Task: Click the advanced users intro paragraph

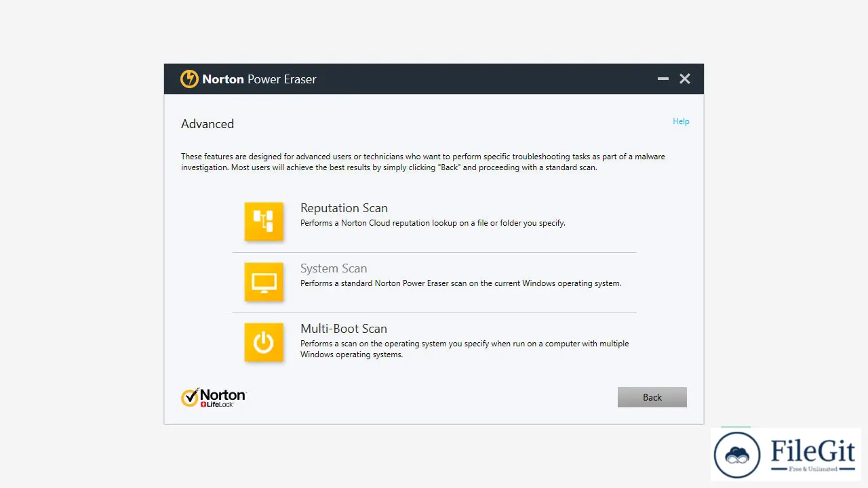Action: point(423,162)
